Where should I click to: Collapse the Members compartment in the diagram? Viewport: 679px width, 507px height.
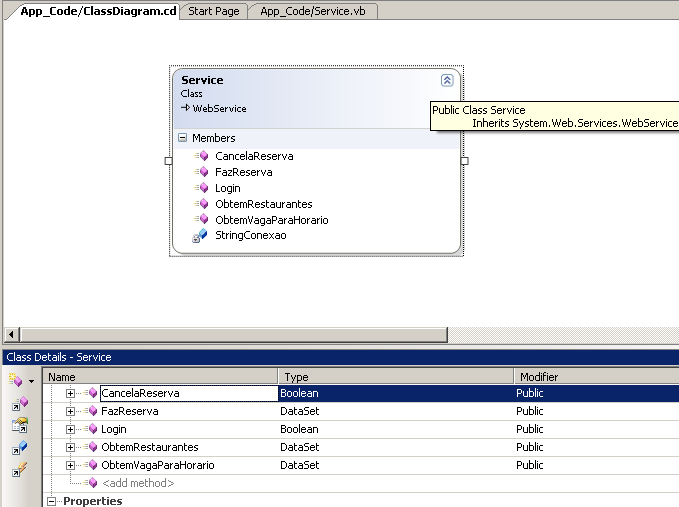[x=182, y=138]
